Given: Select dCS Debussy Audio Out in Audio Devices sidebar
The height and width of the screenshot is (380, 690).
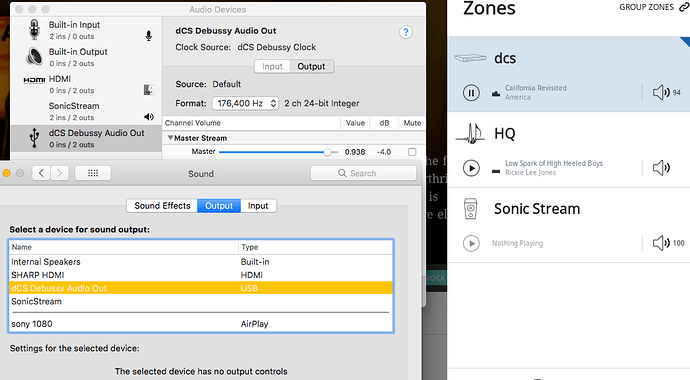Looking at the screenshot, I should tap(86, 138).
